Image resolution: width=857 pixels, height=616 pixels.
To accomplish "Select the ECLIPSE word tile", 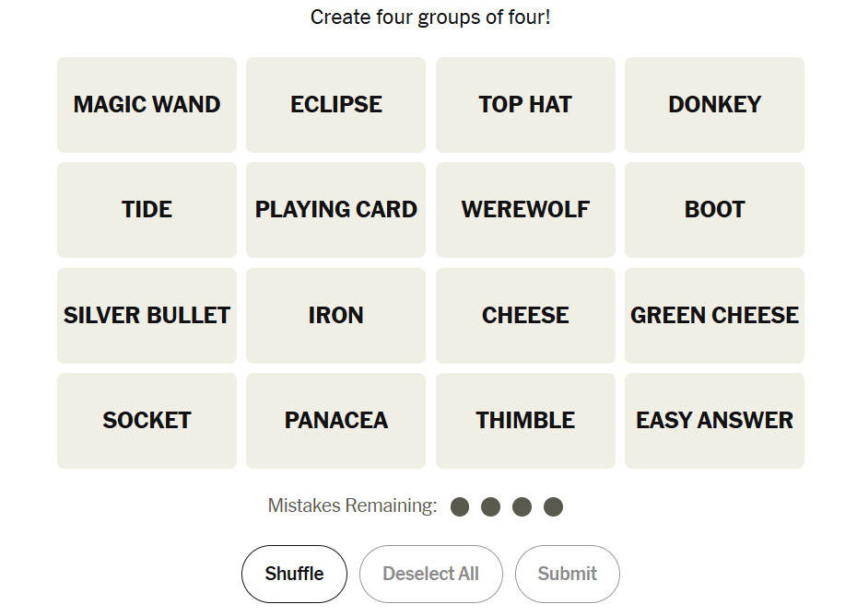I will click(x=335, y=105).
